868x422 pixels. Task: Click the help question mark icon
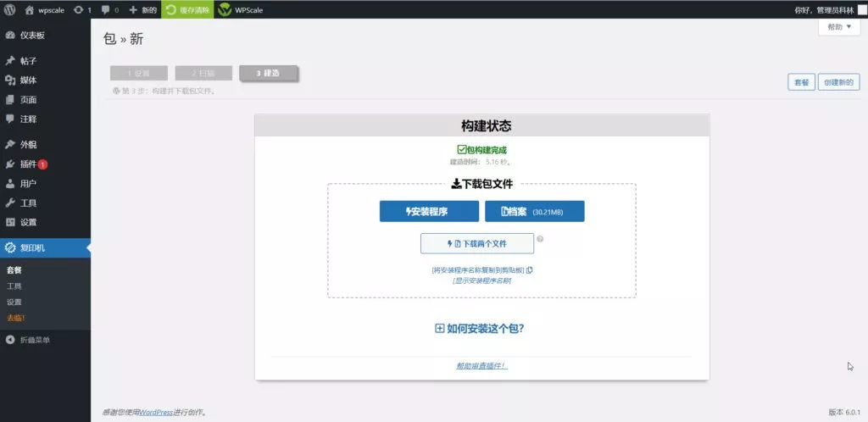540,239
